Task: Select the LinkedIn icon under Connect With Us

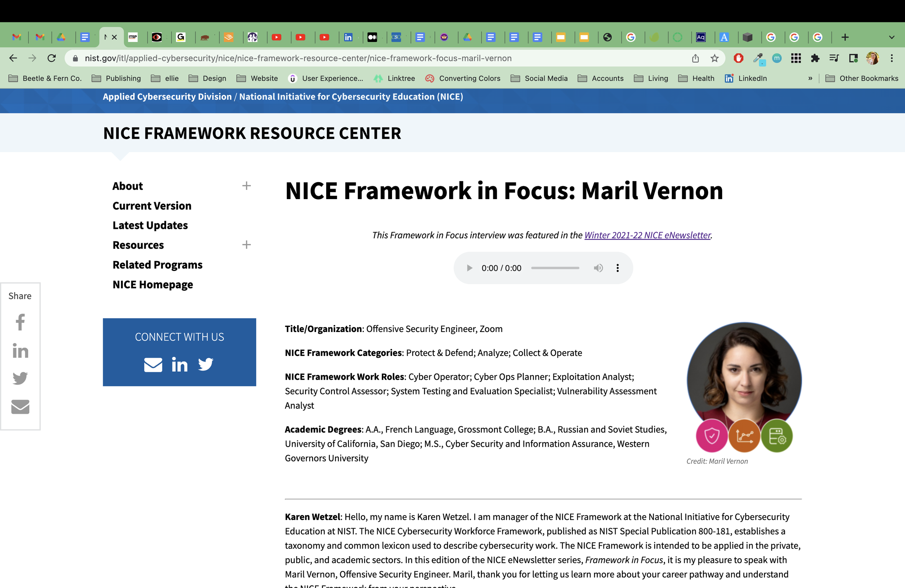Action: [x=180, y=364]
